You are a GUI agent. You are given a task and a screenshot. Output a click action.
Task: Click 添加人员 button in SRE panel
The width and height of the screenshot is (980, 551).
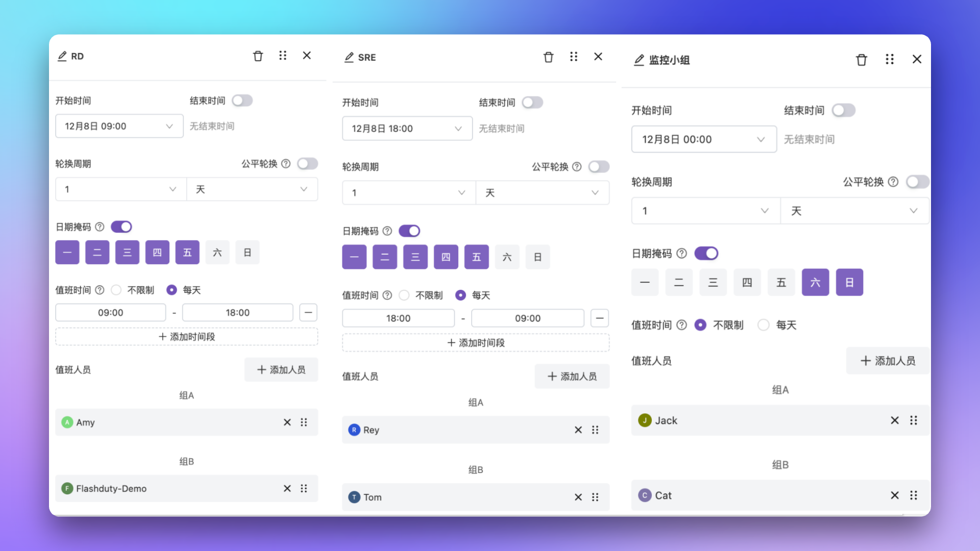[572, 377]
